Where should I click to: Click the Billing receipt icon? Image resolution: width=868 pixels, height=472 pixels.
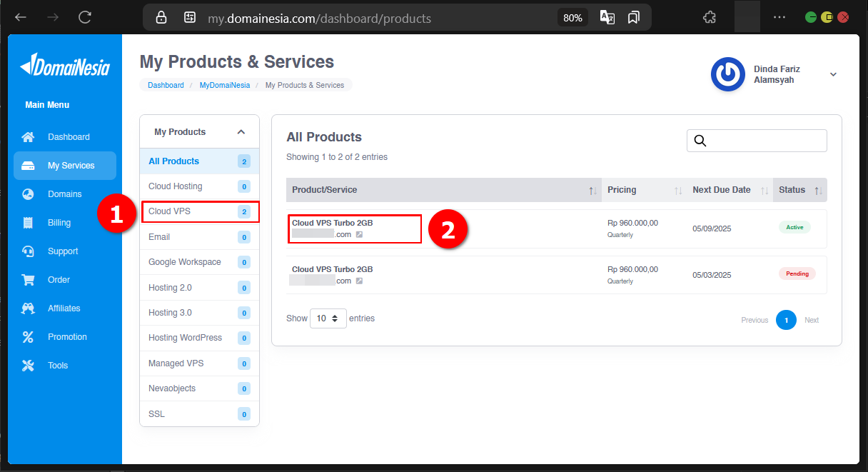tap(28, 223)
